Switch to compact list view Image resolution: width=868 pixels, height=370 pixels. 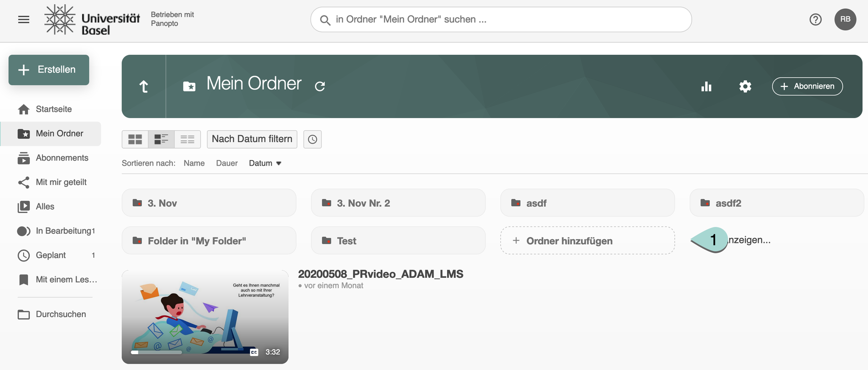click(x=187, y=139)
